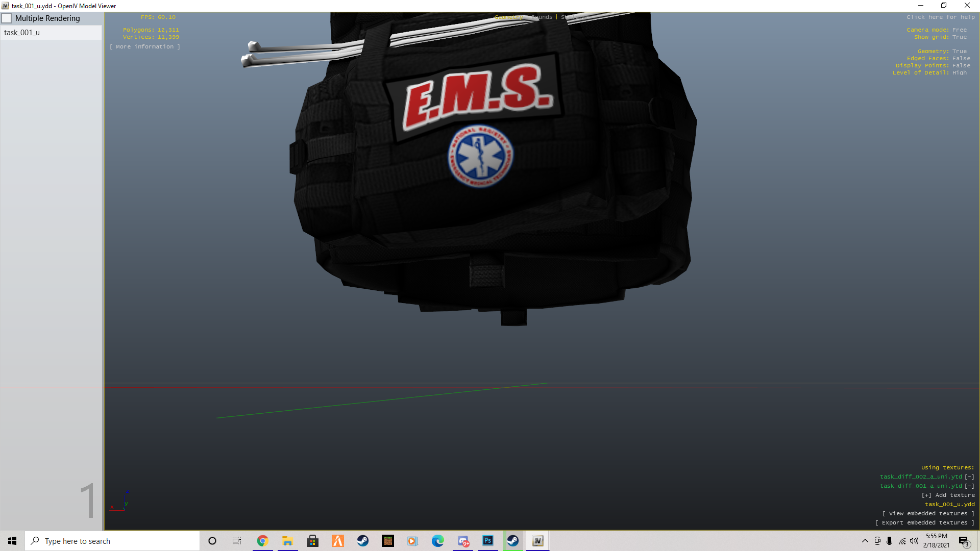Open Photoshop from the taskbar
The height and width of the screenshot is (551, 980).
click(x=487, y=541)
